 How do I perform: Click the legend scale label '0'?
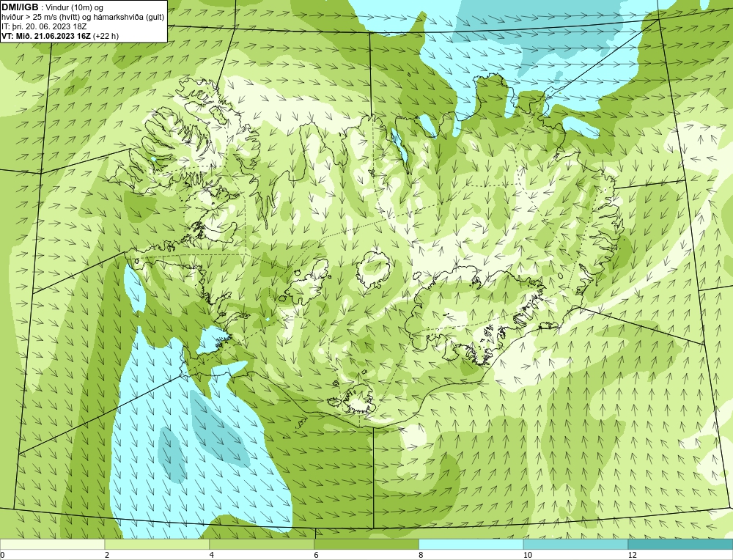(2, 555)
